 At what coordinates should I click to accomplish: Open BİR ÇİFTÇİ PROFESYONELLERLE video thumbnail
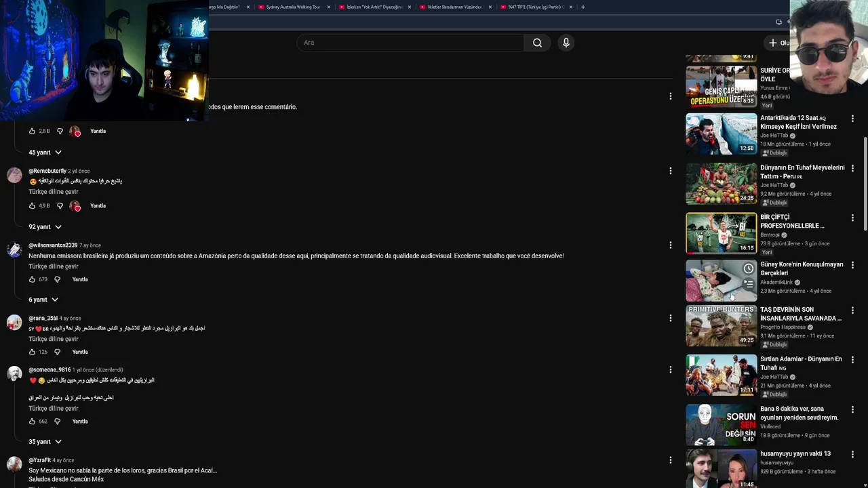click(721, 233)
